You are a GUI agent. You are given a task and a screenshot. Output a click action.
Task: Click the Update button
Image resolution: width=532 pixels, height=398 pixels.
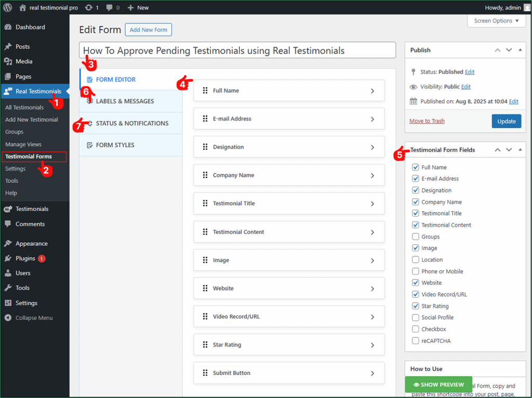click(x=506, y=121)
